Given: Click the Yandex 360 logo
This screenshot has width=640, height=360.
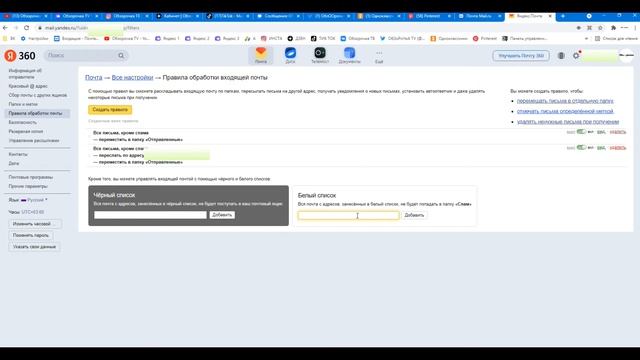Looking at the screenshot, I should [x=20, y=56].
